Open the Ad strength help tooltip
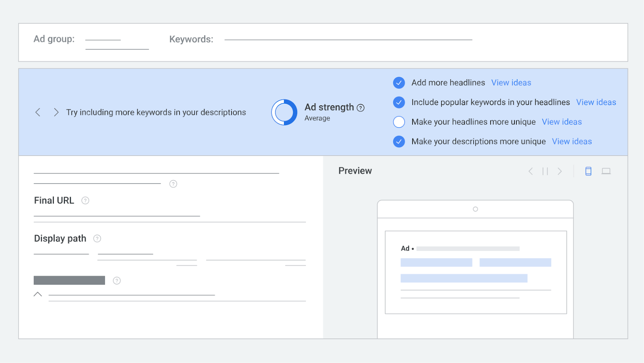This screenshot has height=363, width=644. (x=361, y=108)
